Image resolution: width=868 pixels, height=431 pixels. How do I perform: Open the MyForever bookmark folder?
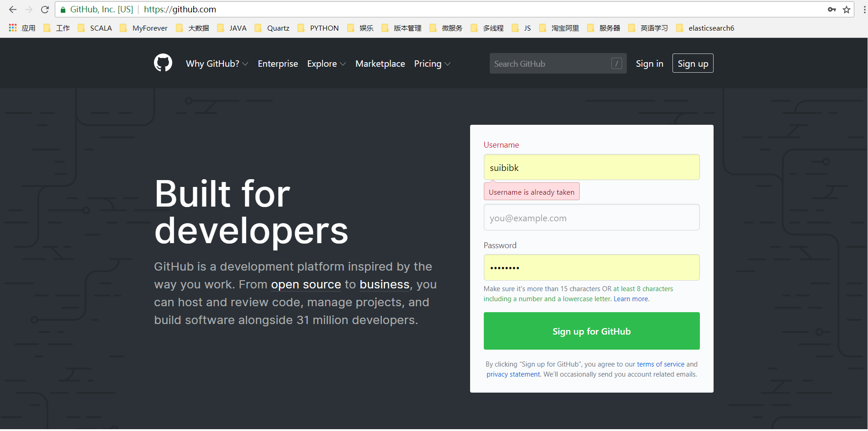point(143,28)
